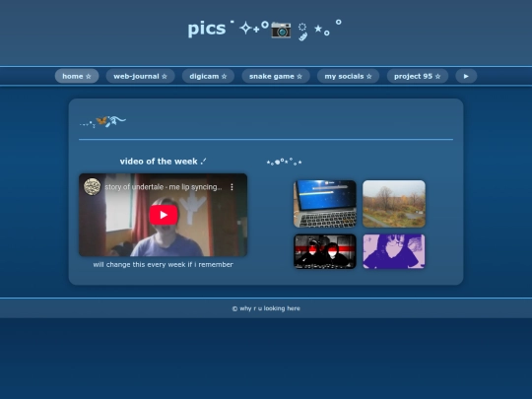
Task: Visit the project 95 page
Action: click(418, 76)
